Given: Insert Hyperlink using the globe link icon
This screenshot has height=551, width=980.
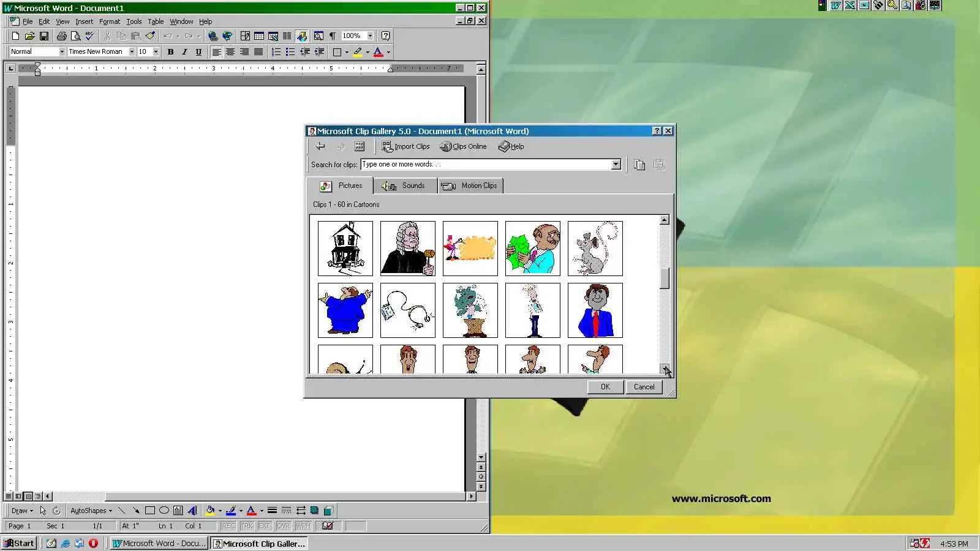Looking at the screenshot, I should (x=213, y=36).
